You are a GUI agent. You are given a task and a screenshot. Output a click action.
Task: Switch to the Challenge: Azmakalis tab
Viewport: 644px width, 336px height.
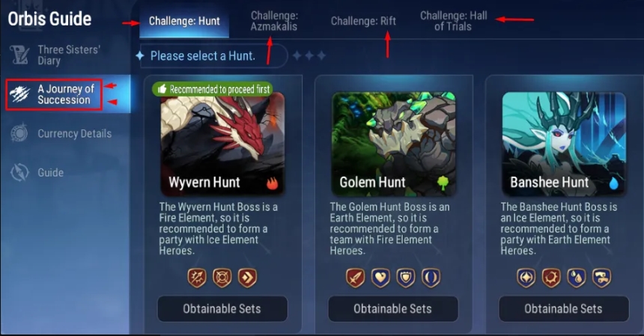coord(274,21)
